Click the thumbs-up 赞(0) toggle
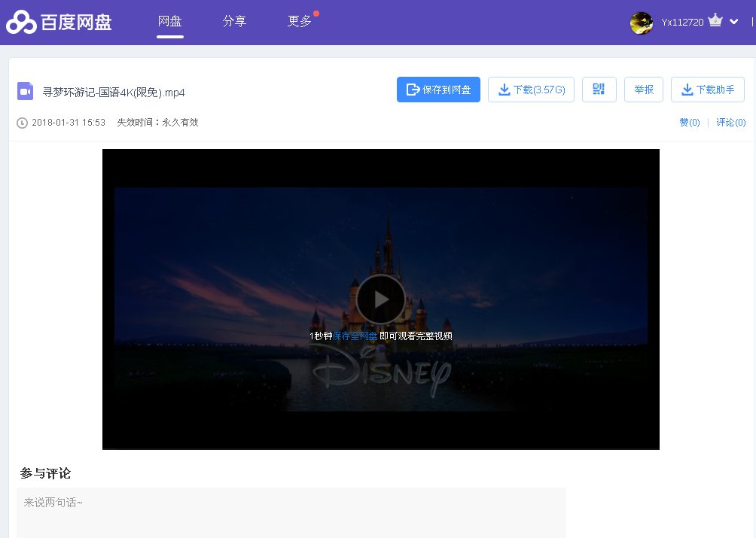Viewport: 756px width, 538px height. click(689, 123)
